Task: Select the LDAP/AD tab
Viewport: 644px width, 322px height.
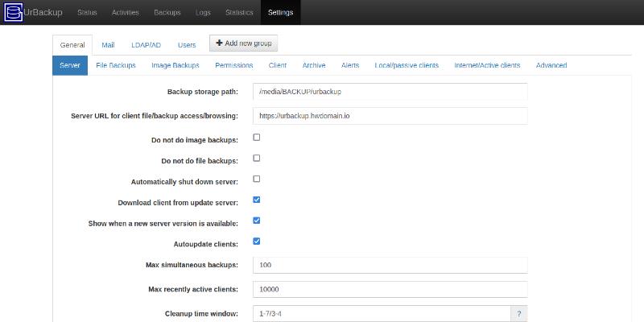Action: tap(146, 45)
